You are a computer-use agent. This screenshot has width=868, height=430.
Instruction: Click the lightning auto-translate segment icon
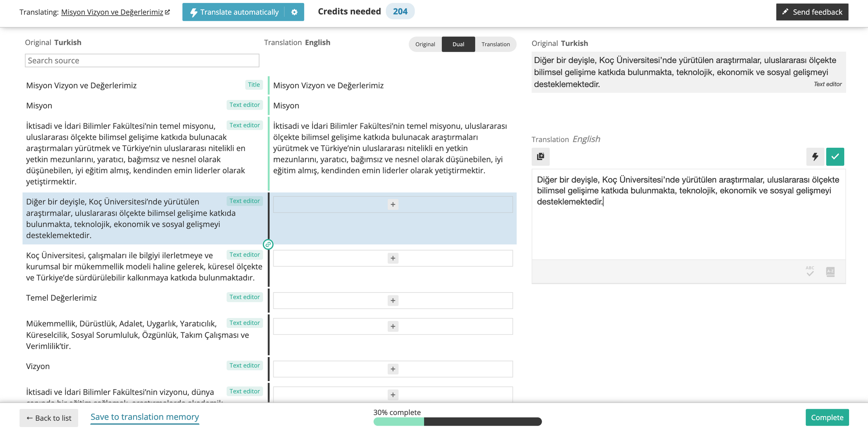815,156
